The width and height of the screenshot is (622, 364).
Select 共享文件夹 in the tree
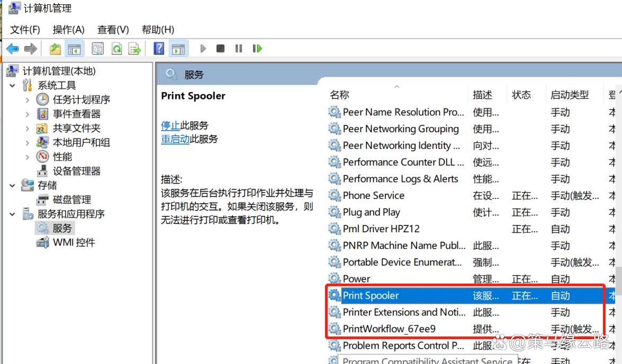pyautogui.click(x=77, y=128)
